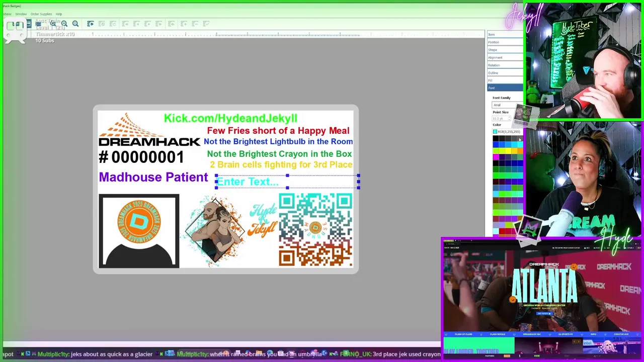Collapse the Font properties panel
This screenshot has width=644, height=362.
[505, 88]
